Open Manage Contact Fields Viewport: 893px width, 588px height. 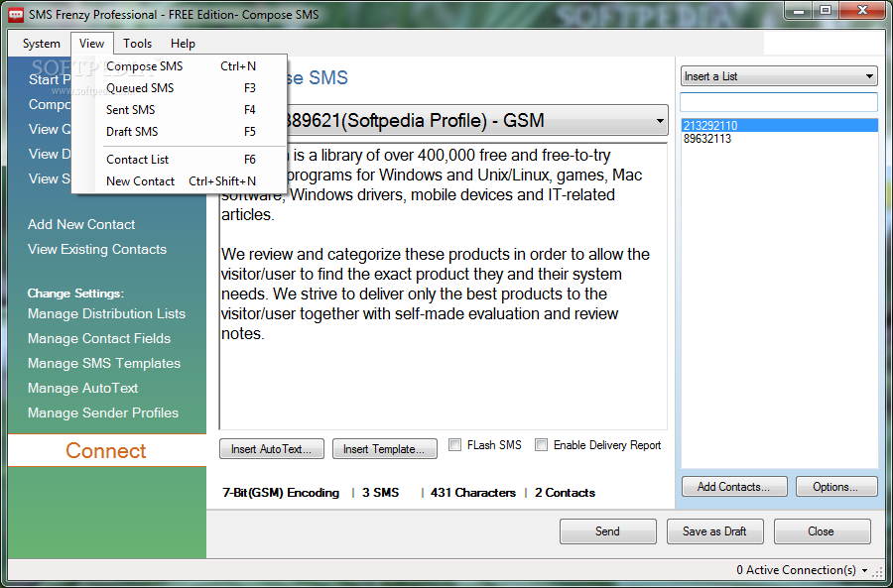(x=99, y=339)
